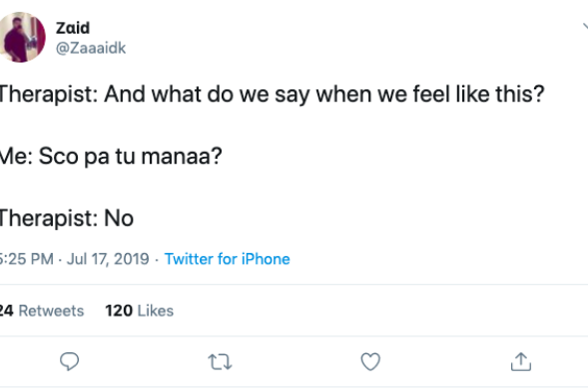Open the @Zaaaidk handle link
Screen dimensions: 588x390
point(91,48)
